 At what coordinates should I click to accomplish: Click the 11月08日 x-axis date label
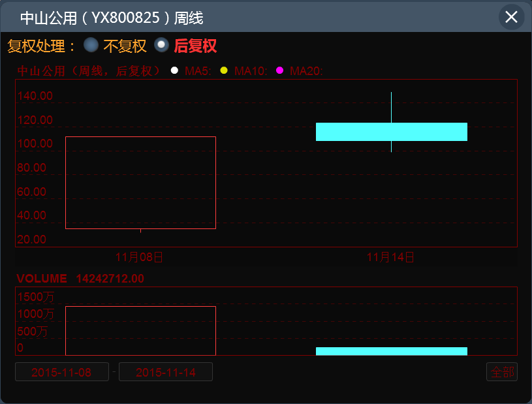139,257
